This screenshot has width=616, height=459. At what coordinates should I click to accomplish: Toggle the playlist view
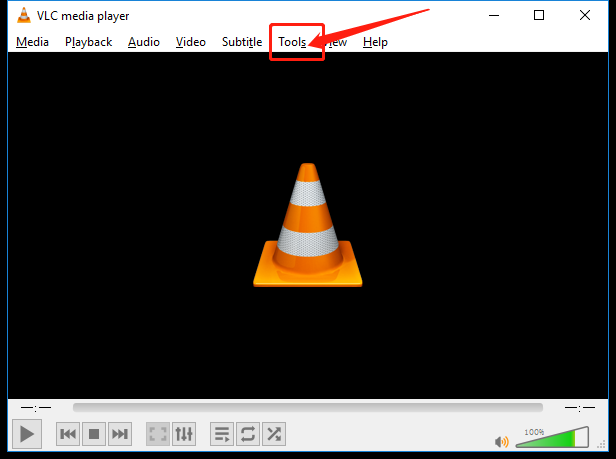[222, 434]
